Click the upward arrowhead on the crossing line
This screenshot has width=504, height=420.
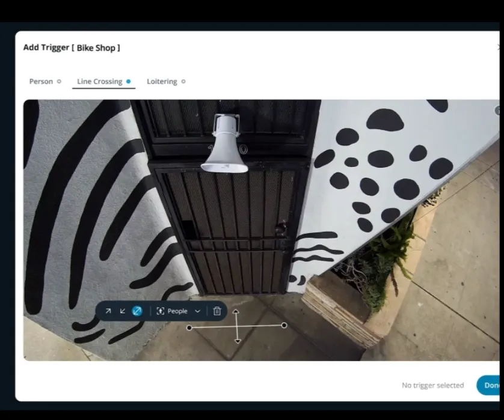236,312
